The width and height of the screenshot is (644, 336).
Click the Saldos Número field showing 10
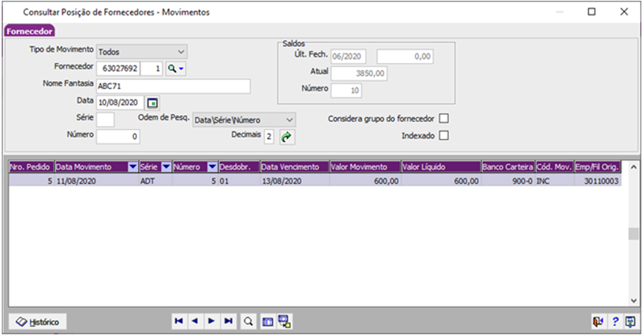pyautogui.click(x=346, y=91)
